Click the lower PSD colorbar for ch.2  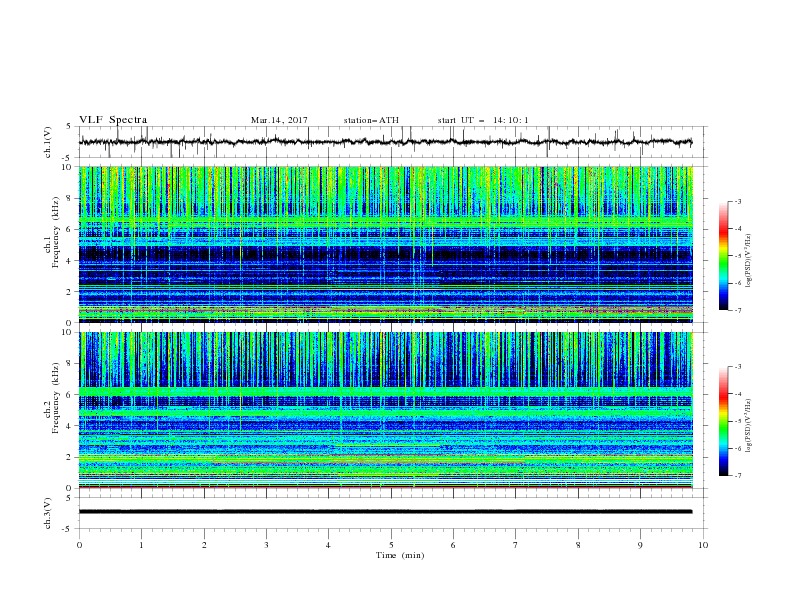[x=724, y=421]
